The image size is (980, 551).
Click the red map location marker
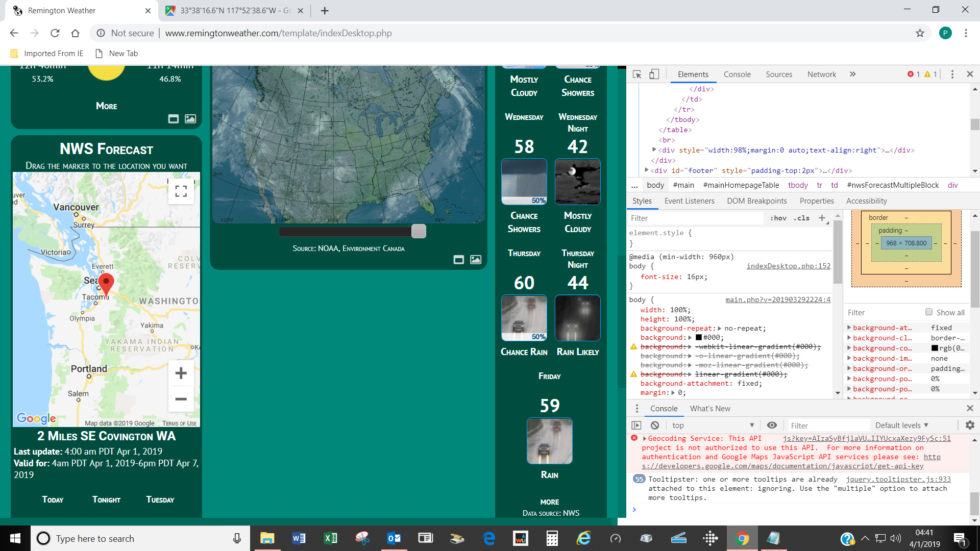[106, 285]
